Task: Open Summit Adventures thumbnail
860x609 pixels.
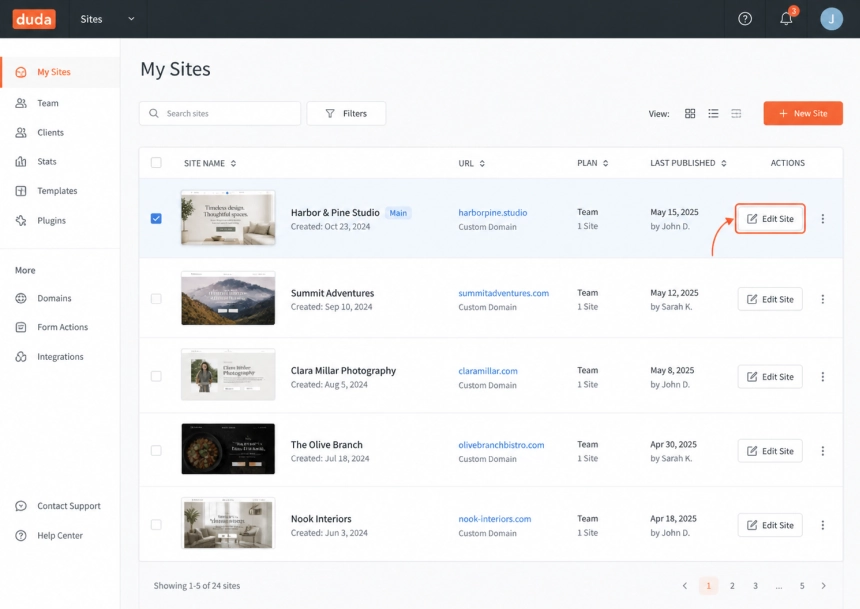Action: pos(228,298)
